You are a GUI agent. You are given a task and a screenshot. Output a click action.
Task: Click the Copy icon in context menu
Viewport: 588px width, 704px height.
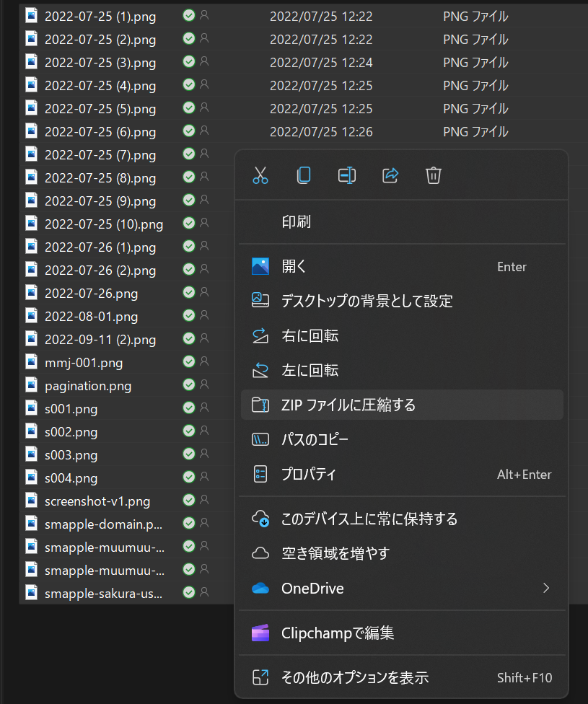304,175
